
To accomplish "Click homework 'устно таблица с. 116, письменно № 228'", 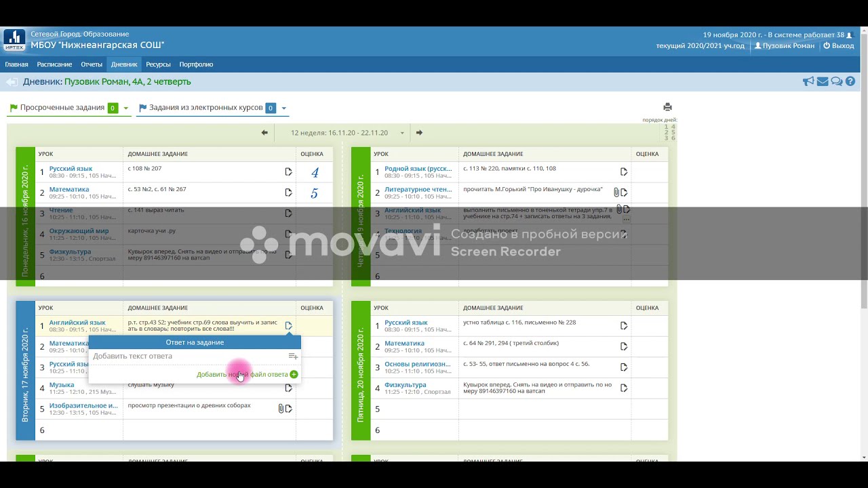I will click(x=519, y=323).
